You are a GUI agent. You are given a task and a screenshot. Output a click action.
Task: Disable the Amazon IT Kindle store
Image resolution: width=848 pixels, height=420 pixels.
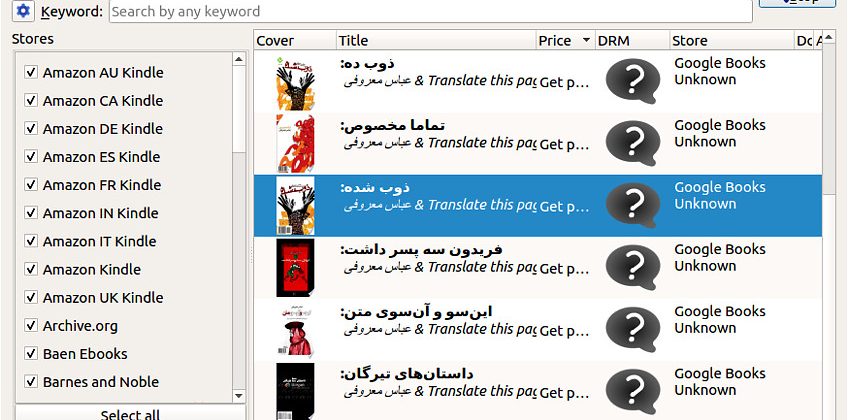click(x=31, y=241)
